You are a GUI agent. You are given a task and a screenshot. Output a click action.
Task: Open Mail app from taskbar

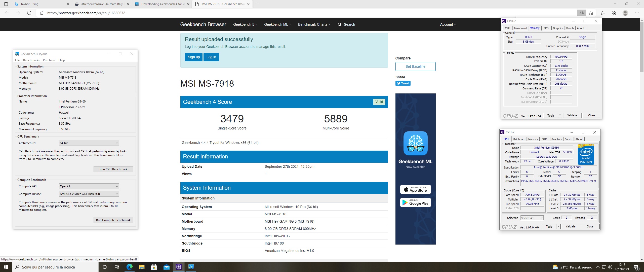tap(166, 267)
